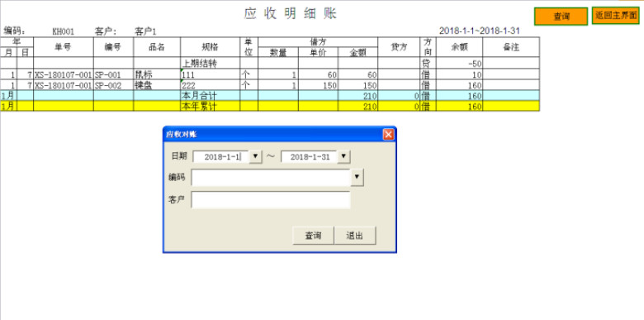Click the 贷方 column header
Viewport: 644px width, 320px height.
(x=399, y=47)
